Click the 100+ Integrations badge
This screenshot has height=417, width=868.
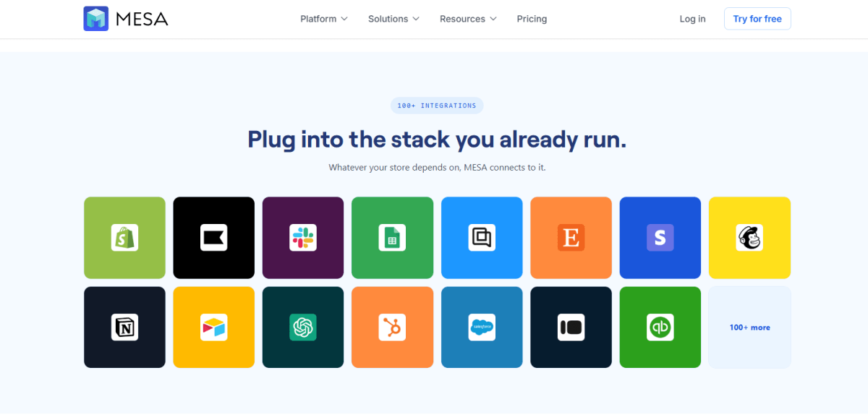click(x=437, y=106)
